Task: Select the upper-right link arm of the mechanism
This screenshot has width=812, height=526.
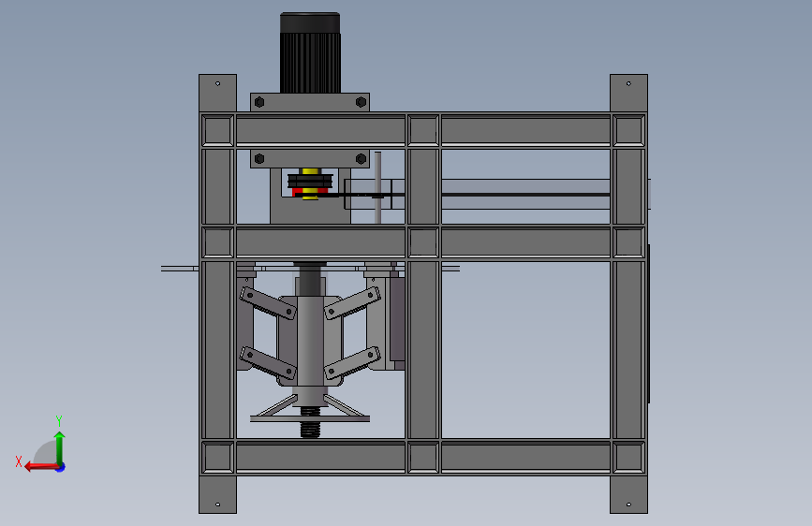Action: click(352, 303)
